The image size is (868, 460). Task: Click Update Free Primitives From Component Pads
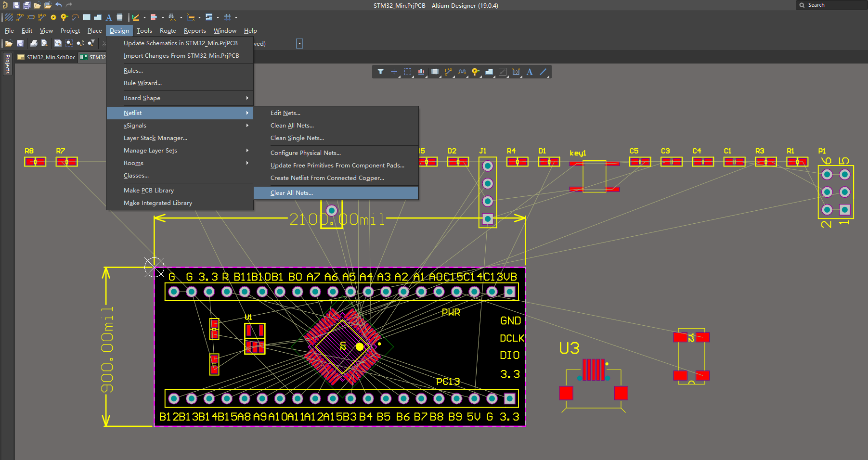[336, 165]
